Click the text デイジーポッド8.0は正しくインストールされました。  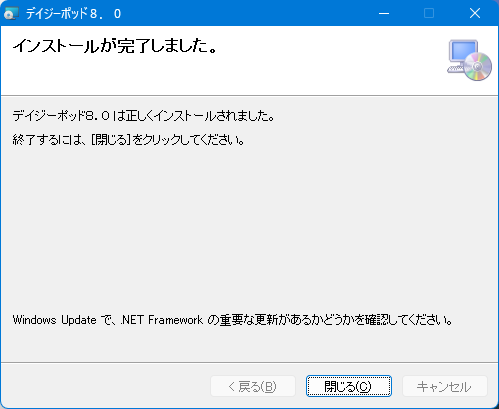[144, 116]
